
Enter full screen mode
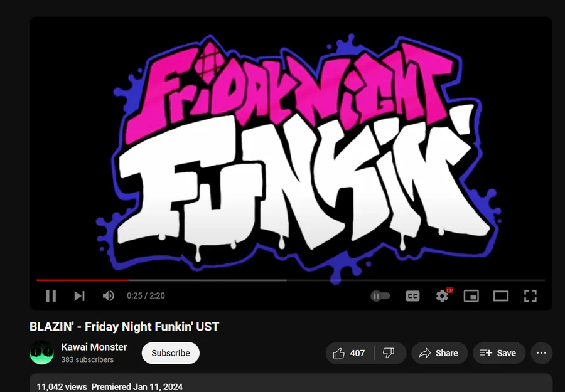pos(530,296)
